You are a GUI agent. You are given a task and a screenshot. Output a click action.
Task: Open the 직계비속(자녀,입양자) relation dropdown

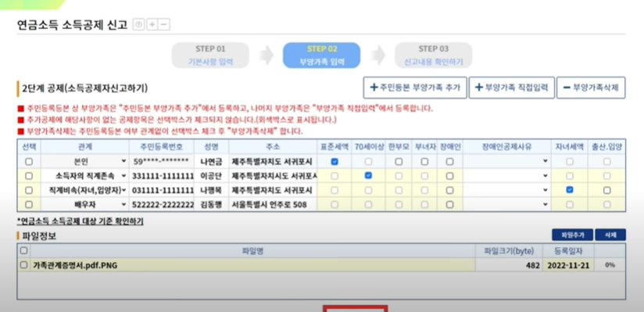tap(84, 190)
